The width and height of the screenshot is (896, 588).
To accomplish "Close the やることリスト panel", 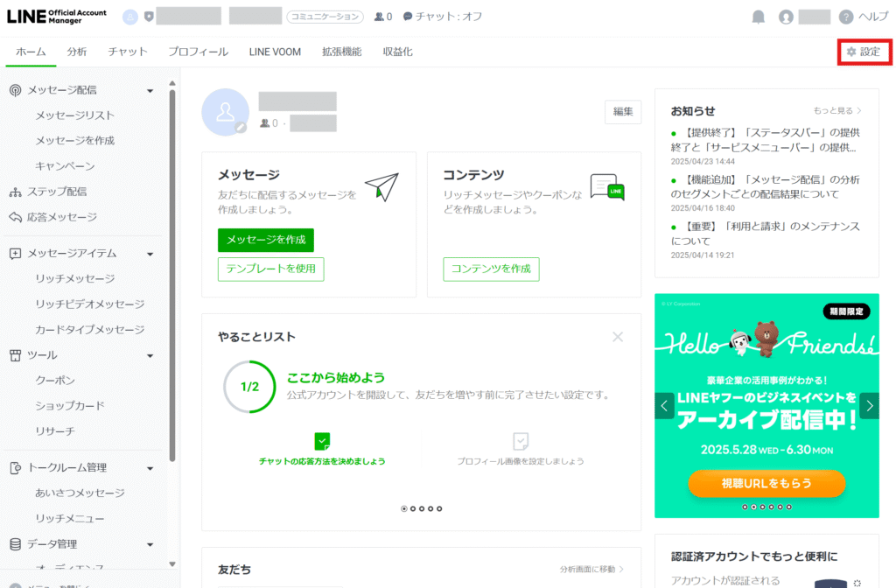I will coord(618,337).
